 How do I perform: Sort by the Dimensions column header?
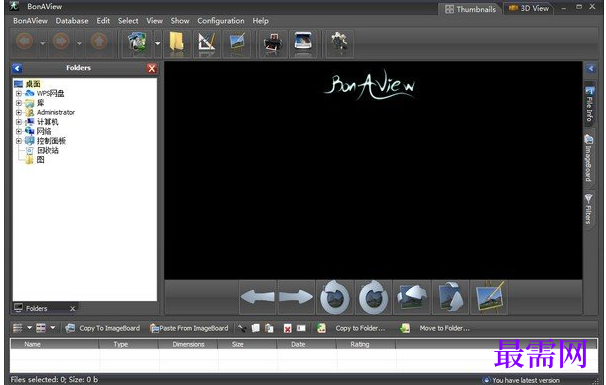[188, 344]
